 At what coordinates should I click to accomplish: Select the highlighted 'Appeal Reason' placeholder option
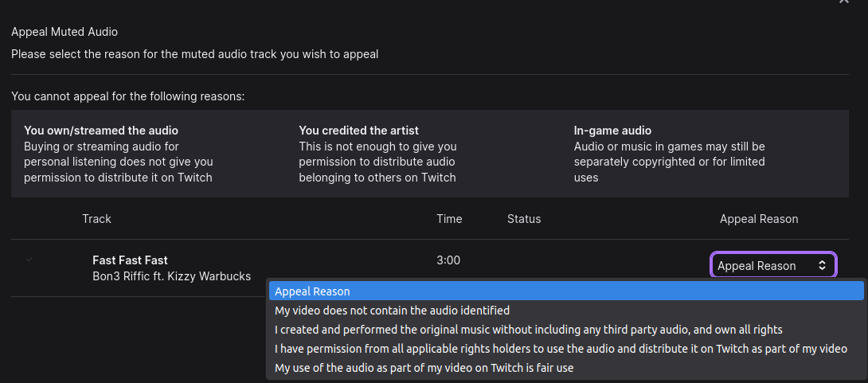(565, 291)
